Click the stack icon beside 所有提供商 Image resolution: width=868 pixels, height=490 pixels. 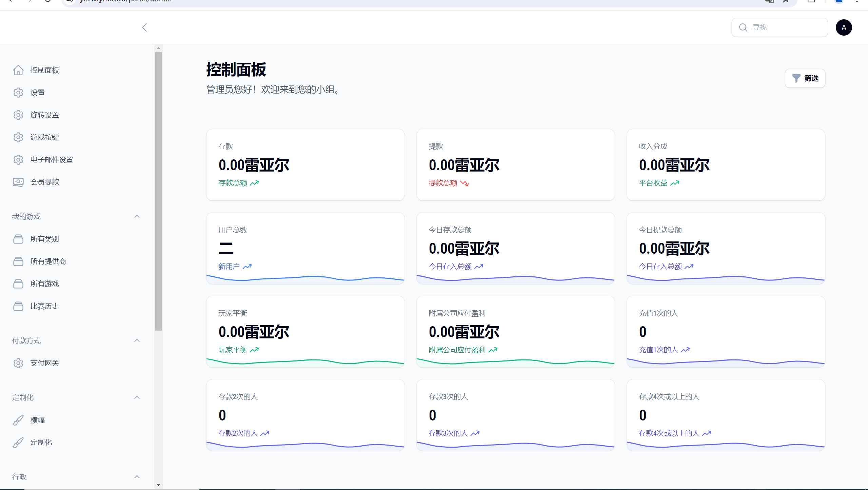tap(18, 261)
